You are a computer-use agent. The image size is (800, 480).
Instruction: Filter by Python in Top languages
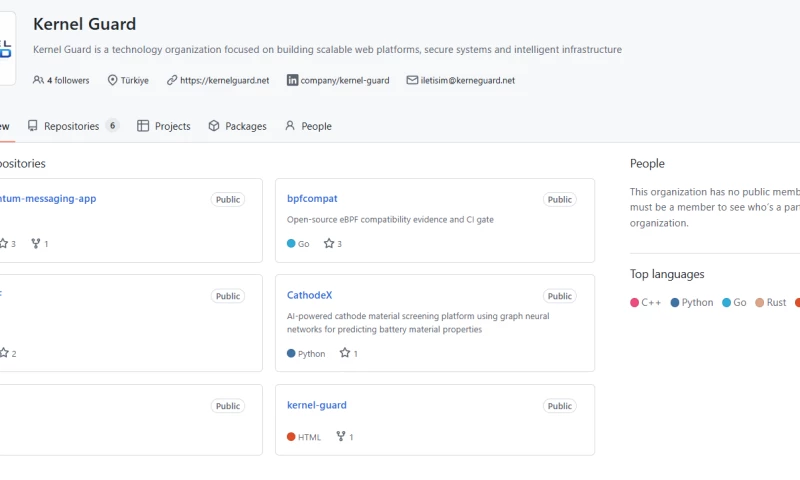tap(692, 302)
